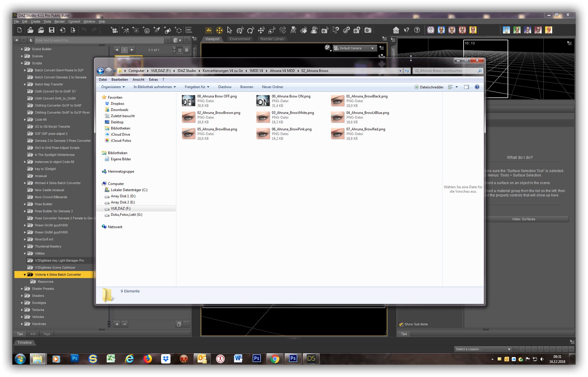Click the New Scene toolbar icon

(19, 30)
